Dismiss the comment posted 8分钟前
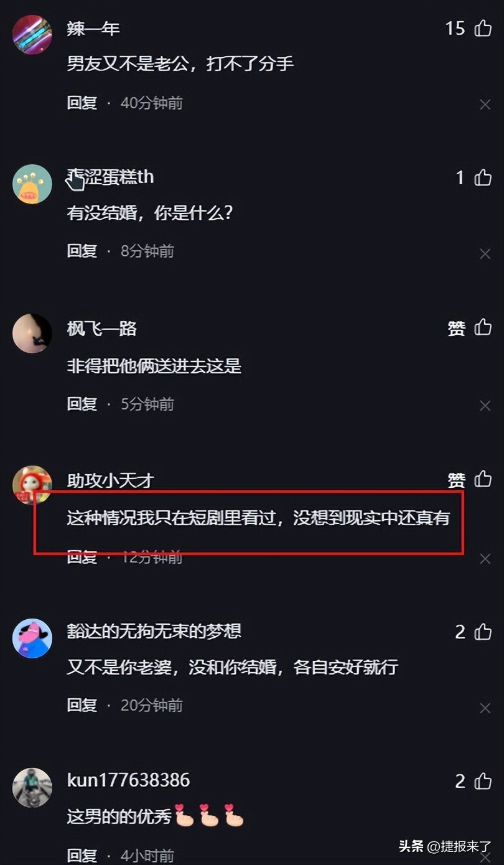This screenshot has width=504, height=865. [x=485, y=254]
